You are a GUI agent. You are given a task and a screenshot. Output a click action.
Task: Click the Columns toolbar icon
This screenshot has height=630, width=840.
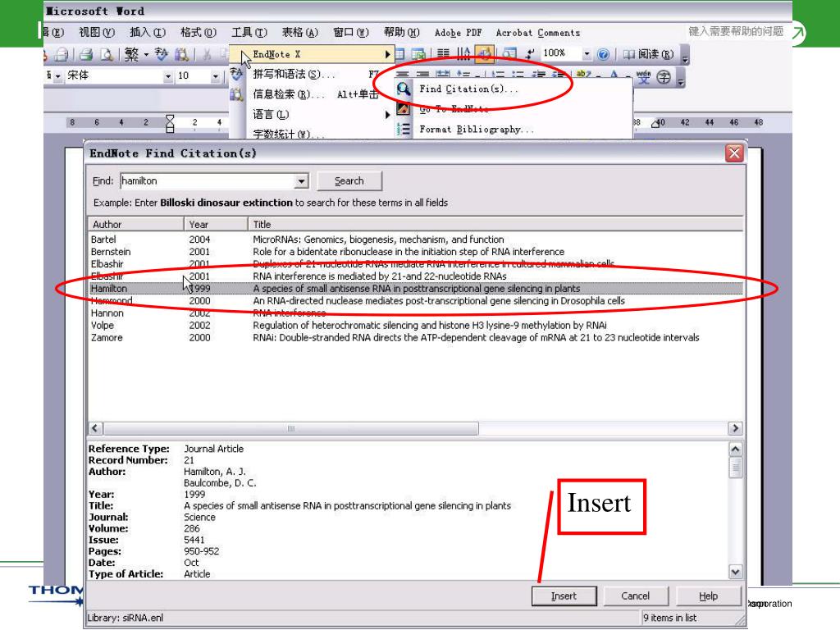(443, 53)
